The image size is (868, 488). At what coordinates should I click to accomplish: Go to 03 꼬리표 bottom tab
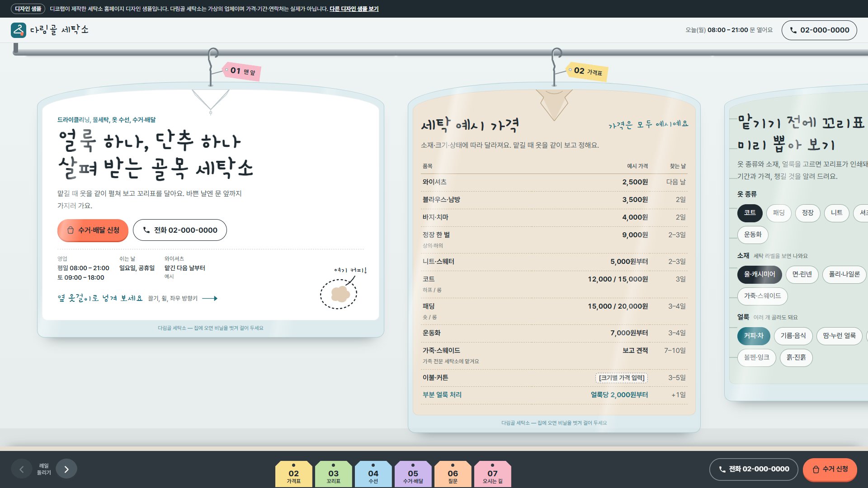pos(334,474)
